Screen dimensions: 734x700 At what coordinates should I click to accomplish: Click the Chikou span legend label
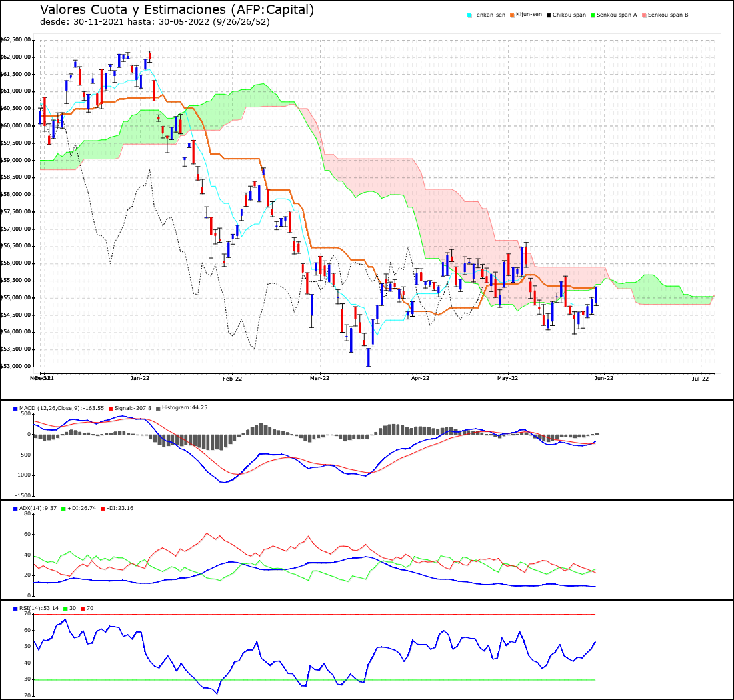coord(569,15)
